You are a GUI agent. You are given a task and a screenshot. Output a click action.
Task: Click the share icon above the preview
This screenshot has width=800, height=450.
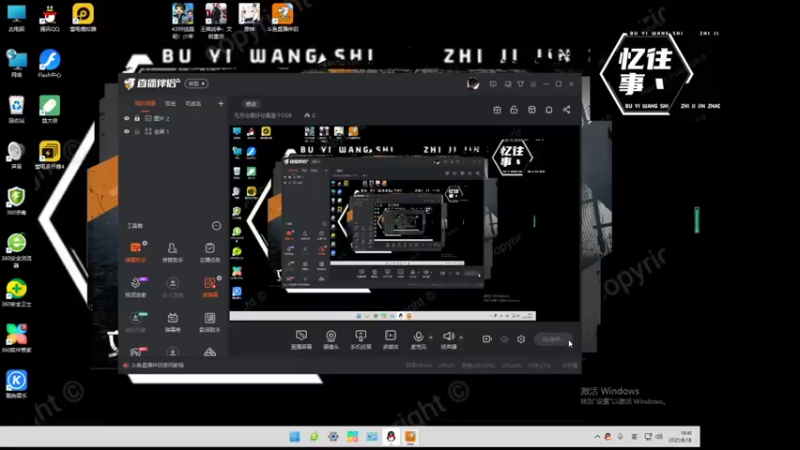click(x=566, y=110)
